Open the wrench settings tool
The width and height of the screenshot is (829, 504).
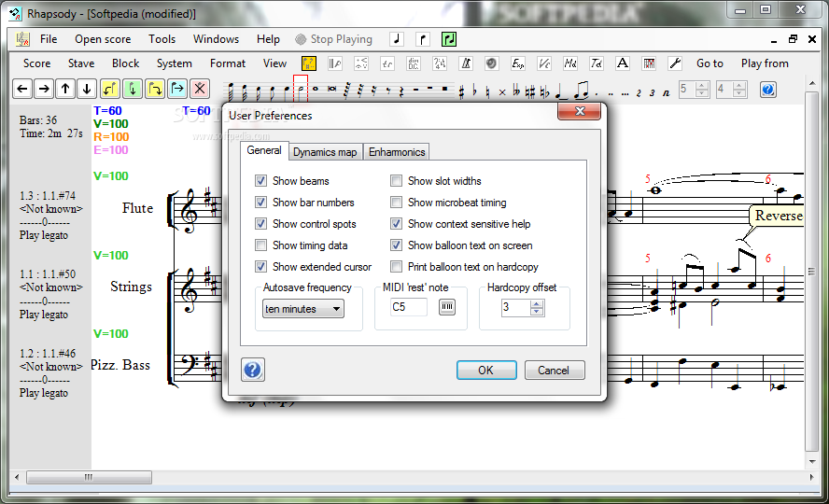point(675,63)
